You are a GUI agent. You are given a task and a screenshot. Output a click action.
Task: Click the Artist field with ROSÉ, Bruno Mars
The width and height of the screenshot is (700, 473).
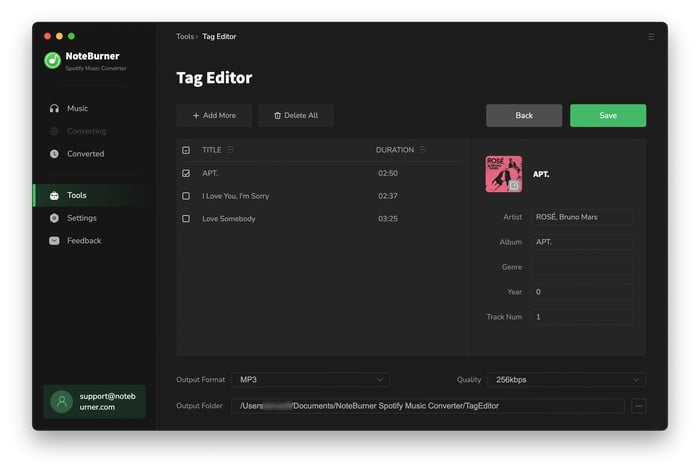pos(582,217)
